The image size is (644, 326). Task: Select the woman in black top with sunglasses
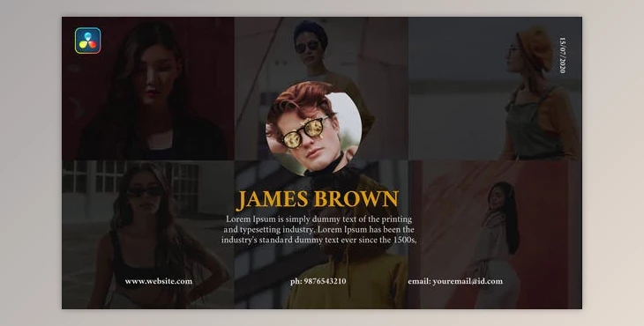click(148, 234)
